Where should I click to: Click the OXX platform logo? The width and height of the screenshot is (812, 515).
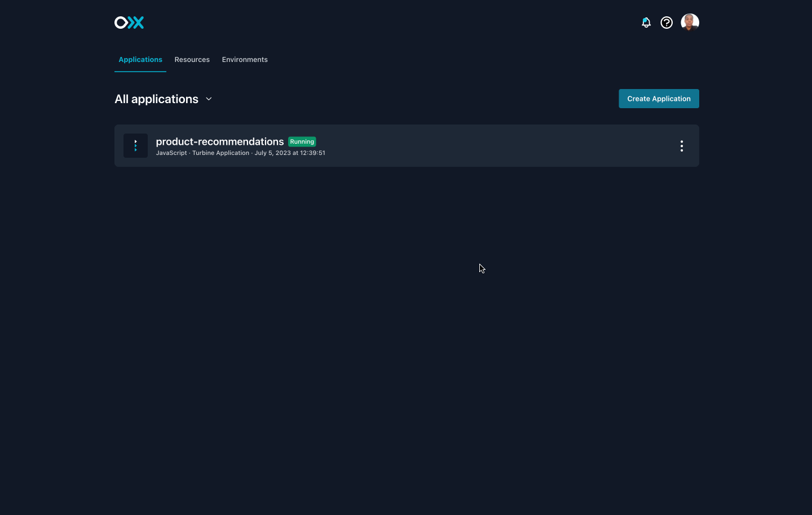pos(129,23)
